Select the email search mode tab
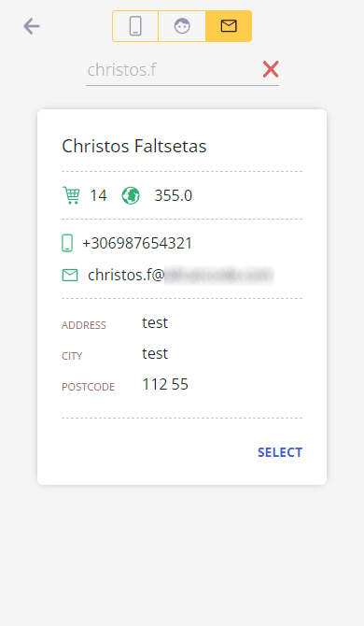Image resolution: width=364 pixels, height=626 pixels. [x=229, y=26]
